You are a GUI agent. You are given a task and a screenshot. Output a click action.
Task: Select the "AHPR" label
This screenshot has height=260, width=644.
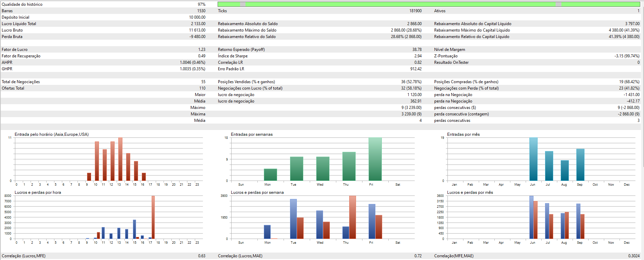[x=7, y=62]
